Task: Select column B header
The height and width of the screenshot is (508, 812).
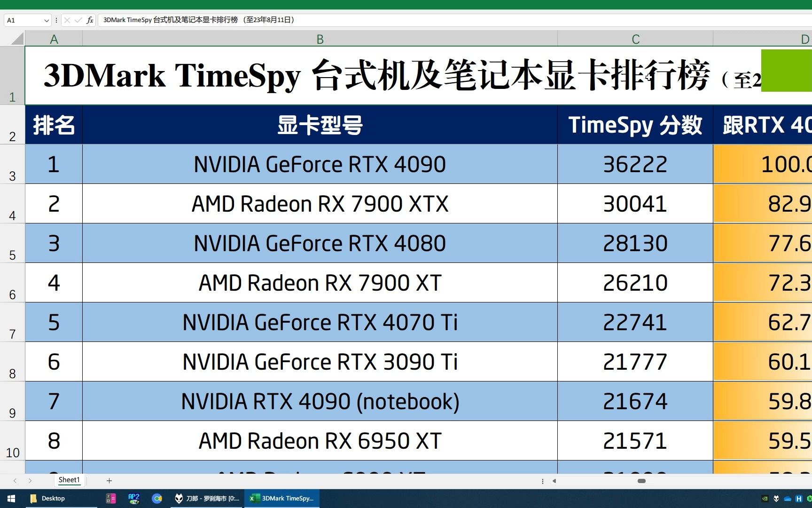Action: pos(320,39)
